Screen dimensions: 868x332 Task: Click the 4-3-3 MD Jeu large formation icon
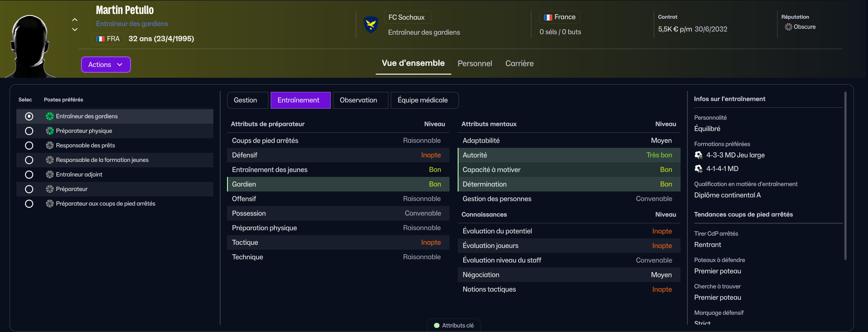(x=698, y=155)
